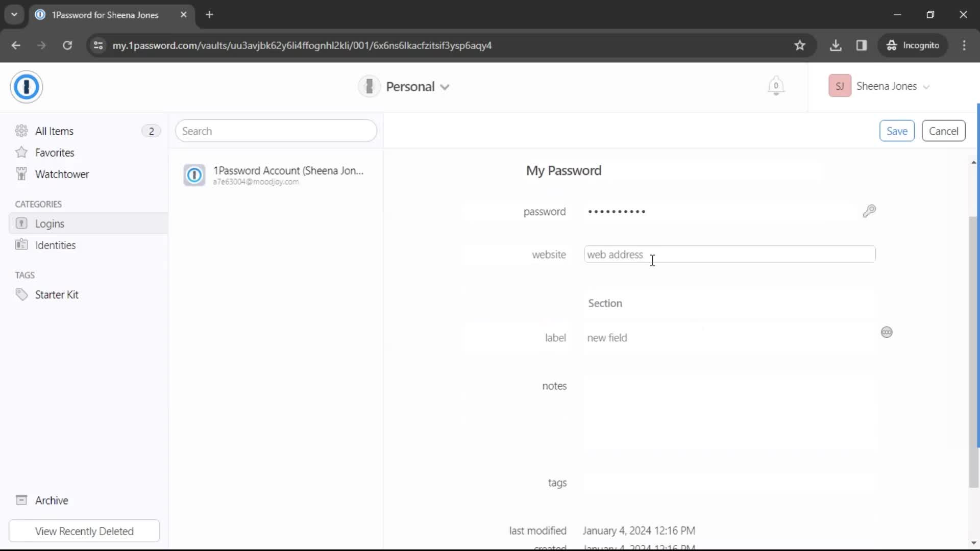Image resolution: width=980 pixels, height=551 pixels.
Task: Save the current password entry
Action: 897,131
